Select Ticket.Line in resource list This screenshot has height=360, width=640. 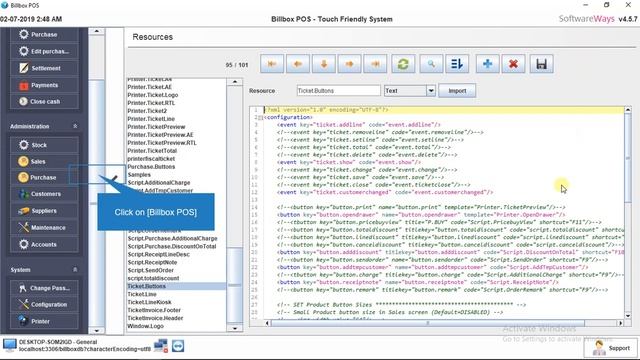tap(142, 294)
